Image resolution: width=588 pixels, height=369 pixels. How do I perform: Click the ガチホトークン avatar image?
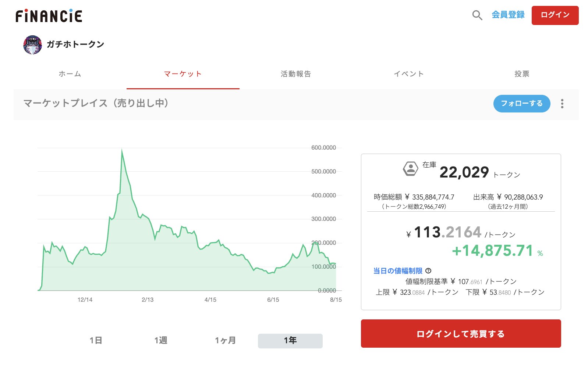click(33, 45)
